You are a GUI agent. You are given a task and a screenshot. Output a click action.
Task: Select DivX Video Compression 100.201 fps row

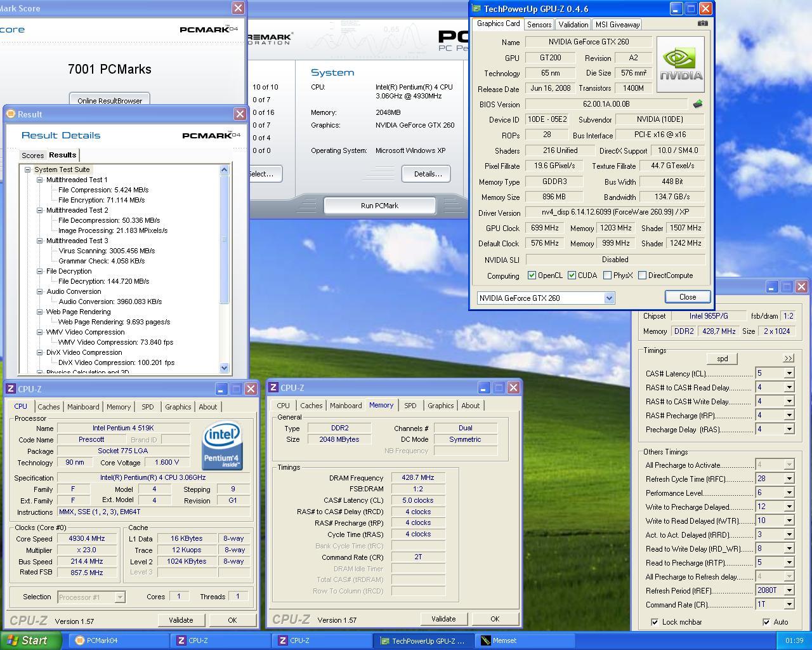tap(116, 362)
